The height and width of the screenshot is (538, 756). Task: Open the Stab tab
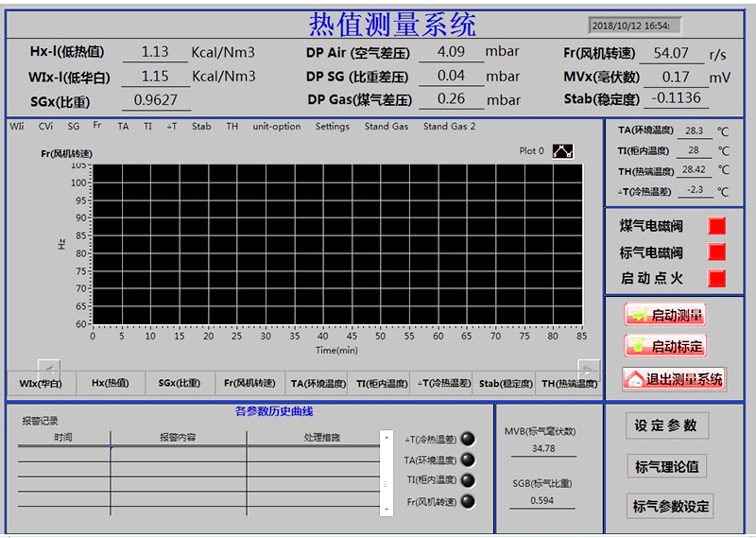201,127
